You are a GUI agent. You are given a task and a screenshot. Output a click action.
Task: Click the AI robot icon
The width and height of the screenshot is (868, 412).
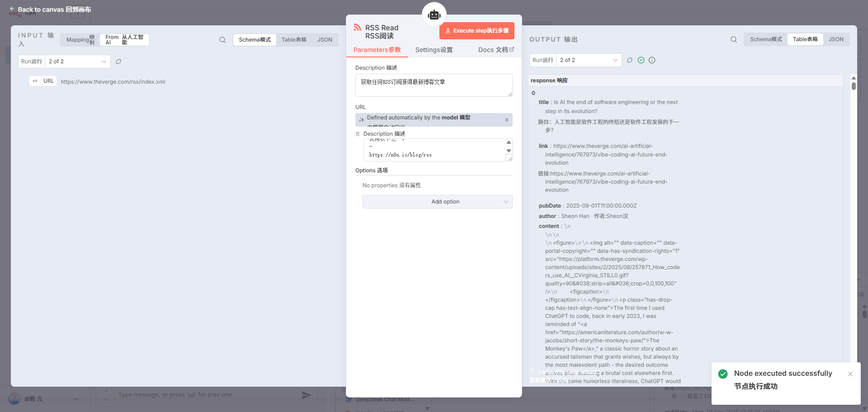coord(434,15)
